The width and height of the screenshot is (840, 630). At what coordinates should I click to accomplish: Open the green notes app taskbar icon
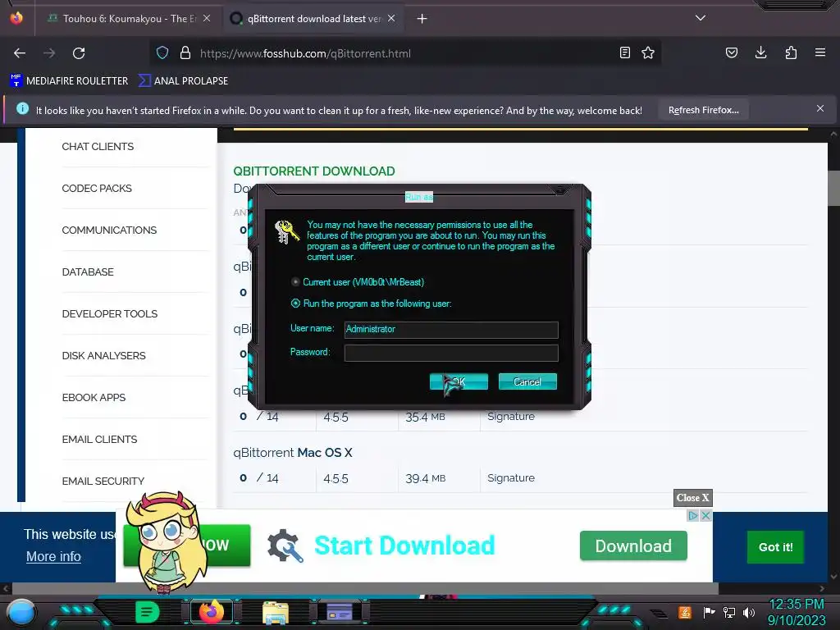click(x=148, y=612)
